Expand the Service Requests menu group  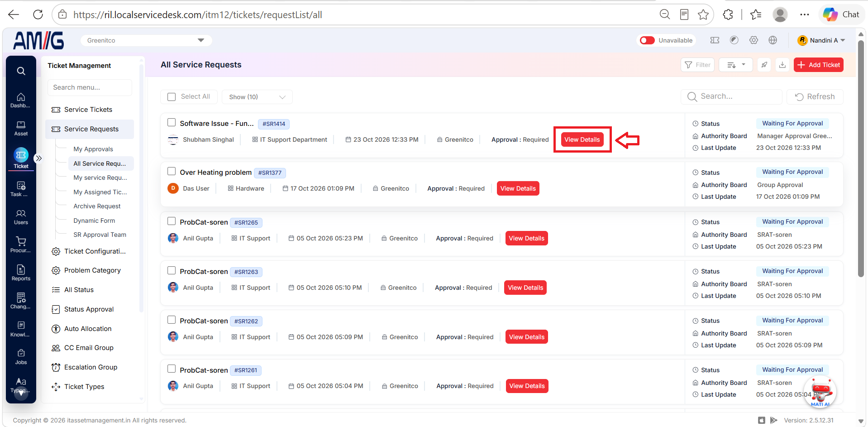[x=90, y=129]
